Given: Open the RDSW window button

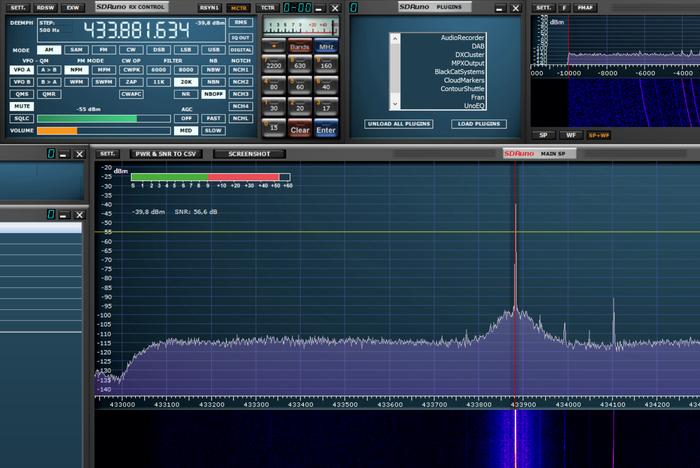Looking at the screenshot, I should (46, 8).
